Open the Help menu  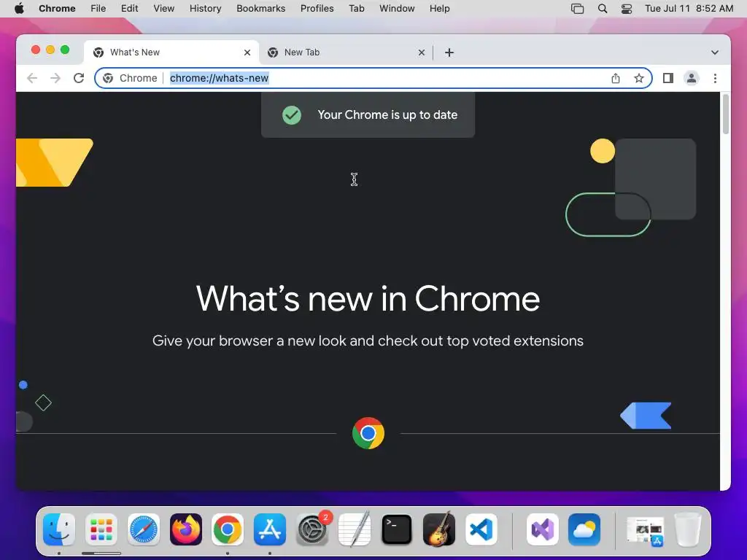[x=439, y=9]
